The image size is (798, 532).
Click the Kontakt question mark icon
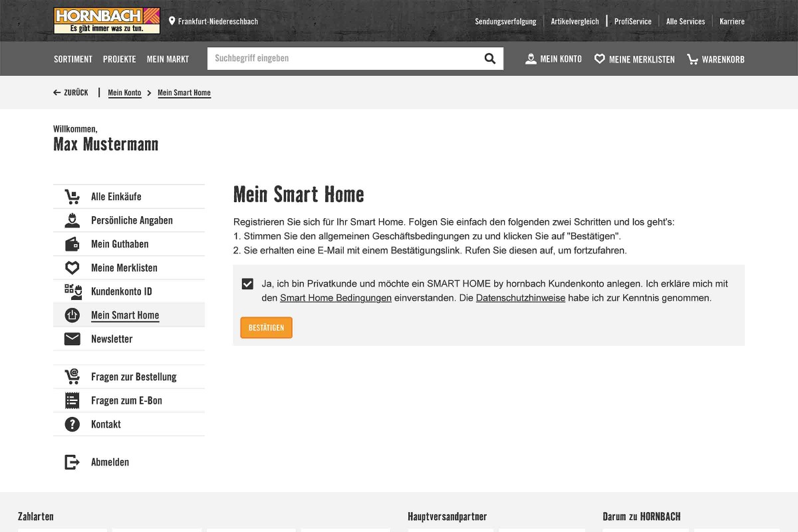click(72, 424)
